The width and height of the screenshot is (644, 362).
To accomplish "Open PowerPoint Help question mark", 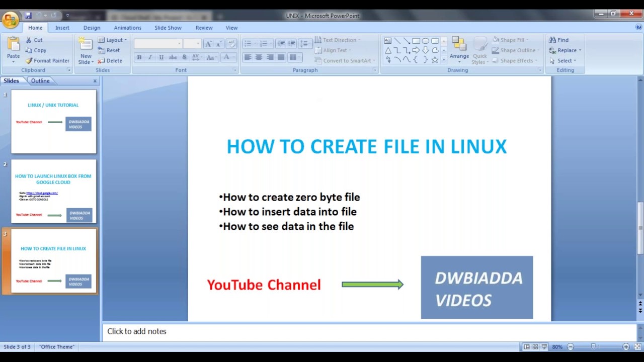I will 638,28.
